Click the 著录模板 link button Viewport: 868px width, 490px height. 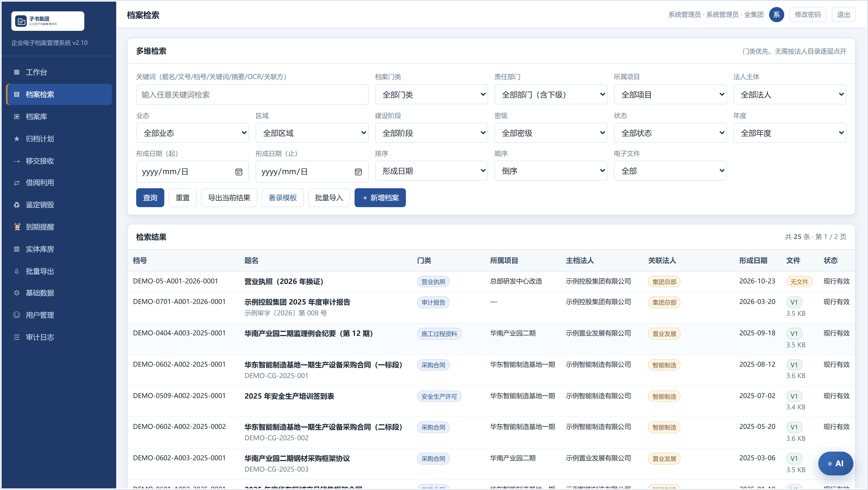tap(282, 198)
